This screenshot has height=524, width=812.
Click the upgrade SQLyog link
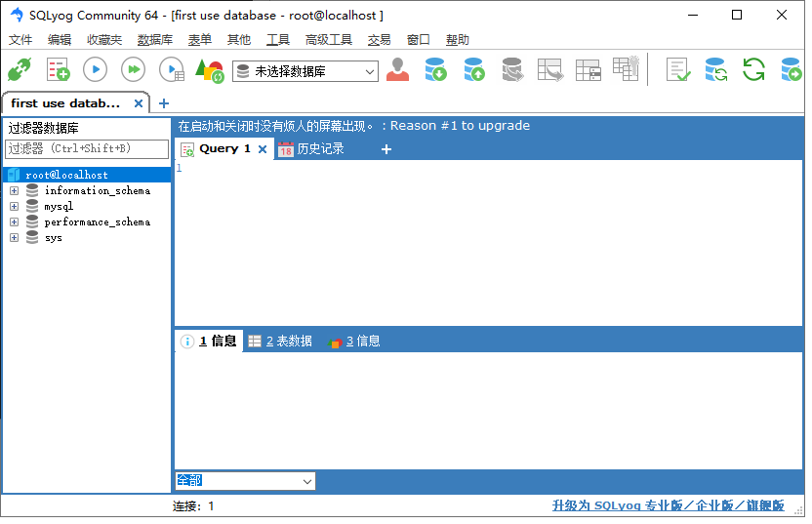(668, 505)
